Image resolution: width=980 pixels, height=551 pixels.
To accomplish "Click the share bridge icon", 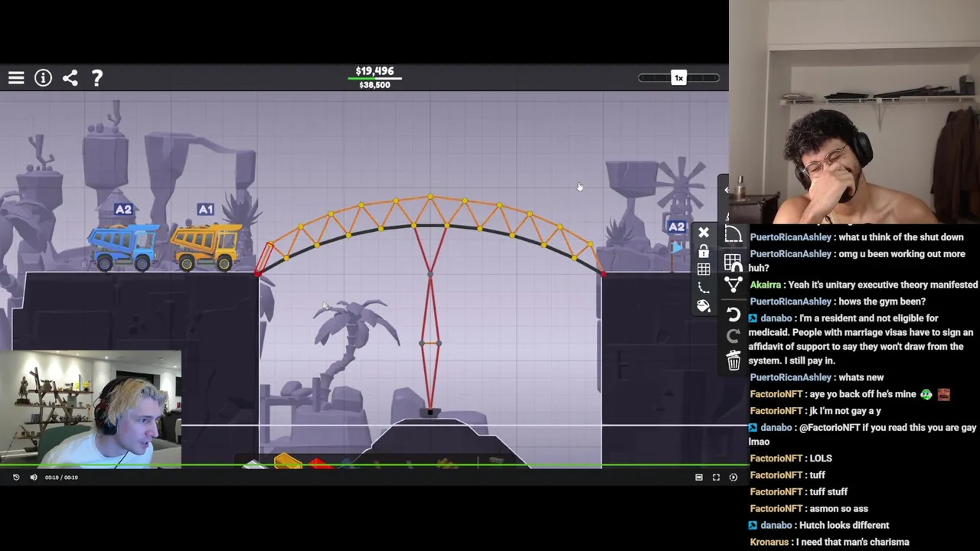I will (70, 78).
